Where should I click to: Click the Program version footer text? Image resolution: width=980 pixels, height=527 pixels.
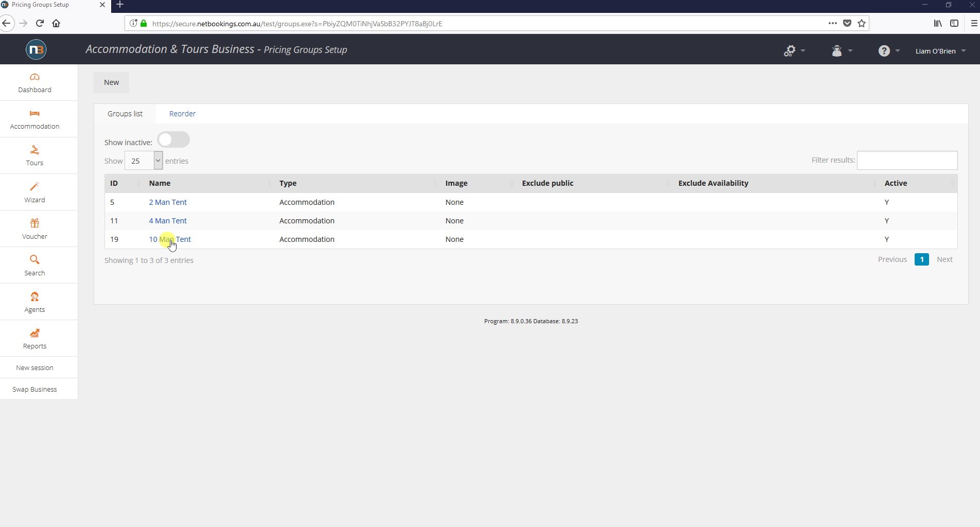(531, 321)
